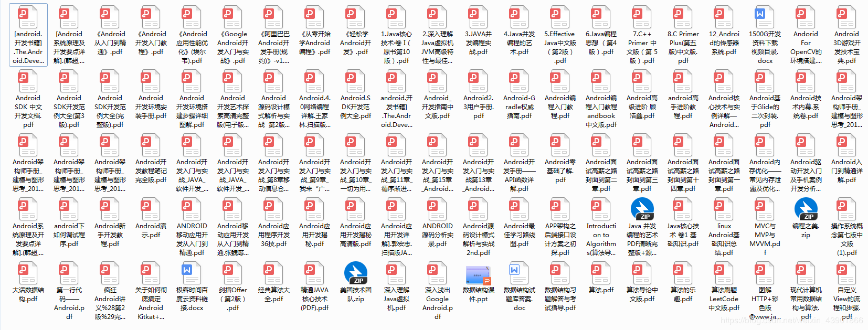Select the 第一行代码——Android.pdf icon
Screen dimensions: 868x330
point(69,273)
